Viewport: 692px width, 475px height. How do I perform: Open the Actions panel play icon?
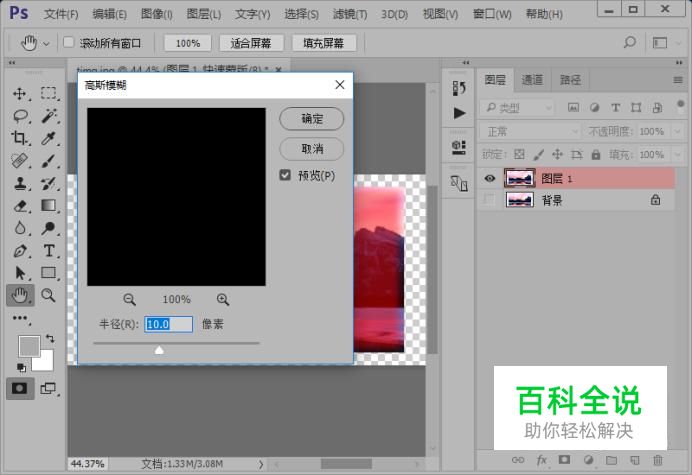pyautogui.click(x=459, y=113)
